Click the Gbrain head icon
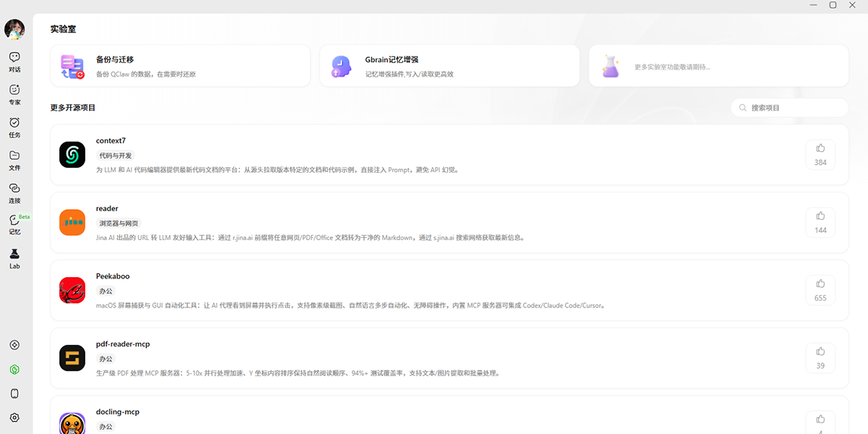This screenshot has height=434, width=868. (341, 67)
